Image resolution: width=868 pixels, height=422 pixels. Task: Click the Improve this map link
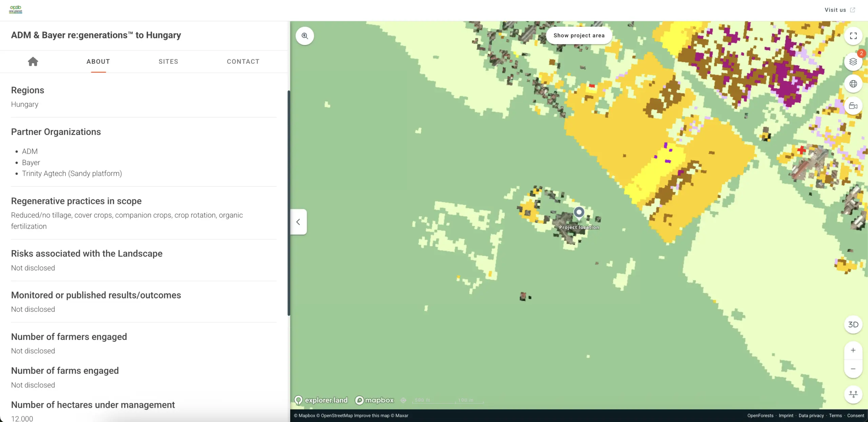tap(372, 416)
